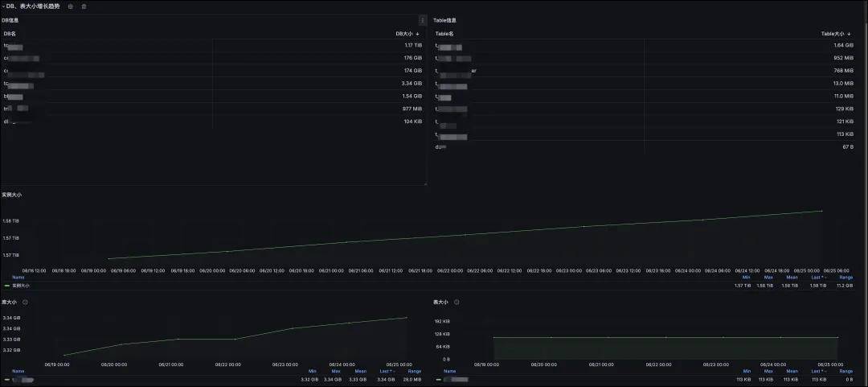
Task: Sort table list by Table名 header
Action: (444, 34)
